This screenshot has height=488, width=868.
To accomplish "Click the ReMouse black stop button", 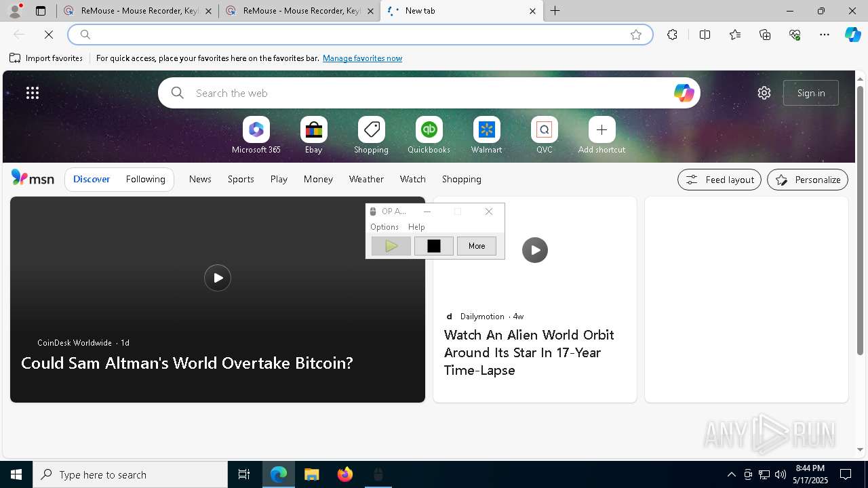I will 434,246.
